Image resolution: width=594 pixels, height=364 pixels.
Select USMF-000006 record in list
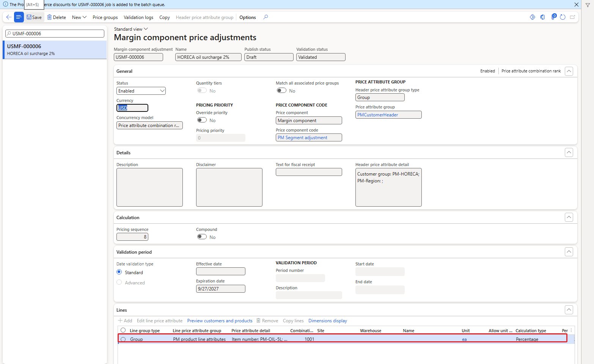pyautogui.click(x=55, y=50)
